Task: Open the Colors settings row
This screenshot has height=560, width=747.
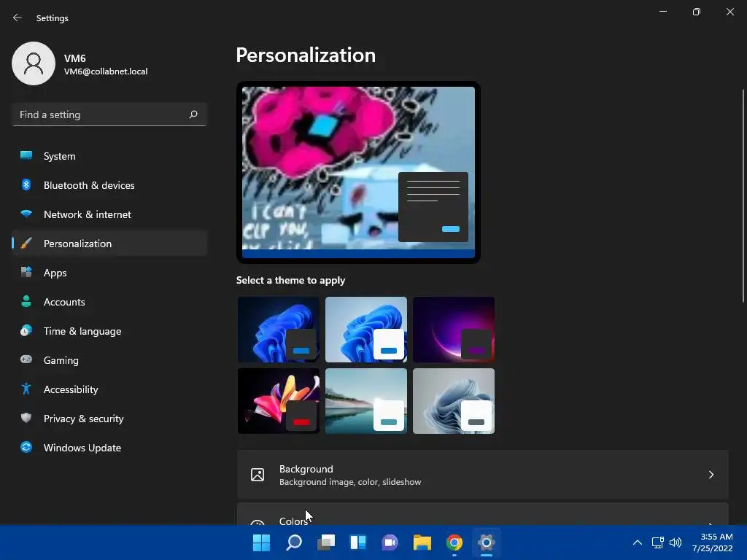Action: pyautogui.click(x=483, y=514)
